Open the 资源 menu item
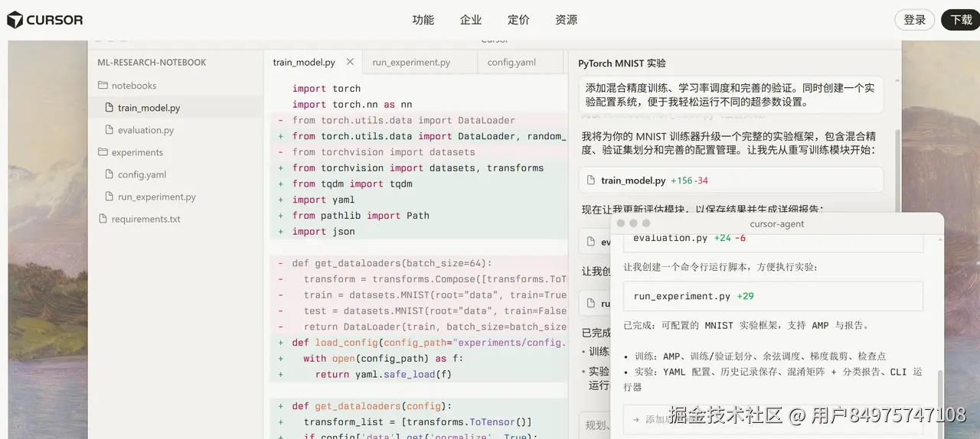Image resolution: width=980 pixels, height=439 pixels. 566,20
